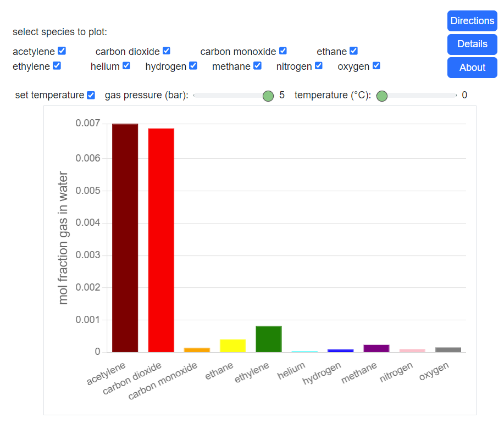The width and height of the screenshot is (504, 429).
Task: Toggle the ethylene checkbox
Action: coord(57,66)
